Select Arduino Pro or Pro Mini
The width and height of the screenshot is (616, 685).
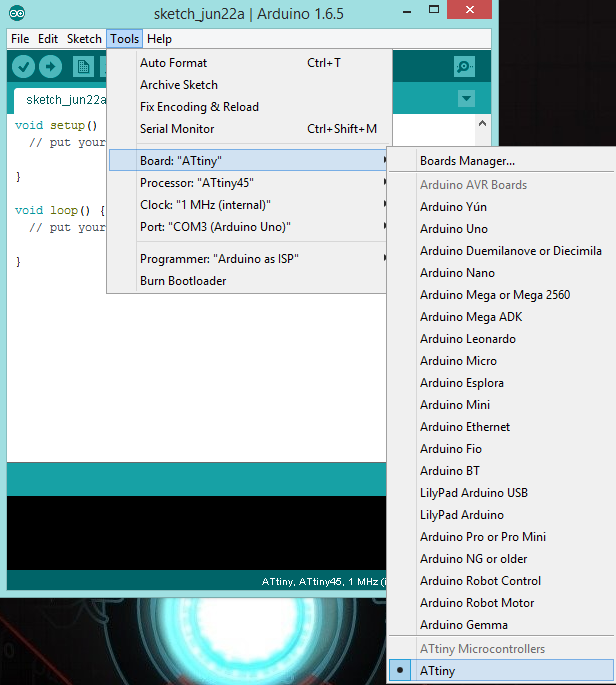pos(501,536)
